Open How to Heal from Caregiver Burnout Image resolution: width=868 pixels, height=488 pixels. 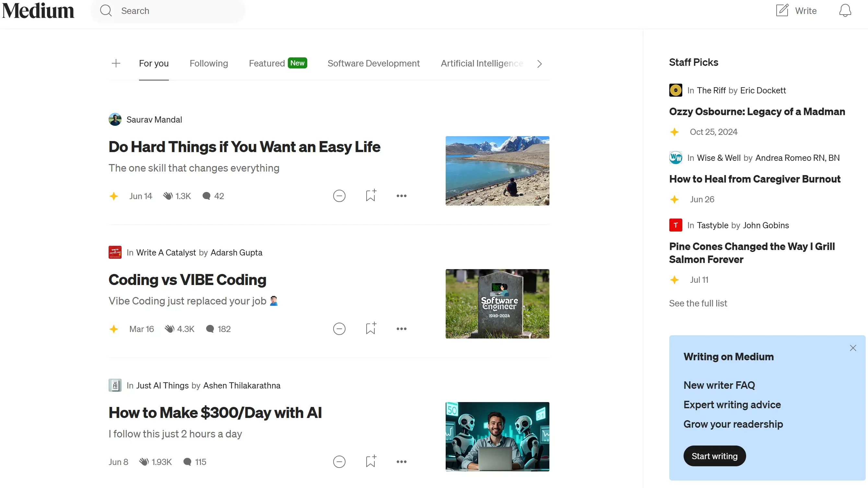point(755,179)
